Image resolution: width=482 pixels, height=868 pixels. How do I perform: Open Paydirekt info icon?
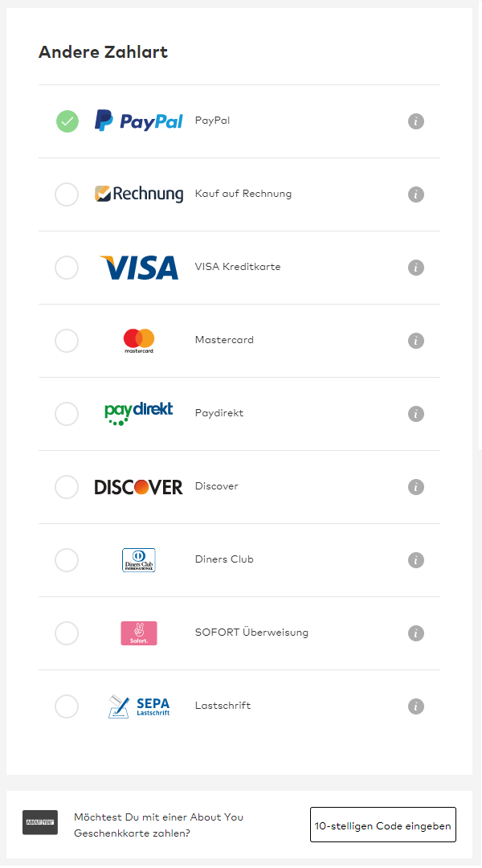[415, 414]
